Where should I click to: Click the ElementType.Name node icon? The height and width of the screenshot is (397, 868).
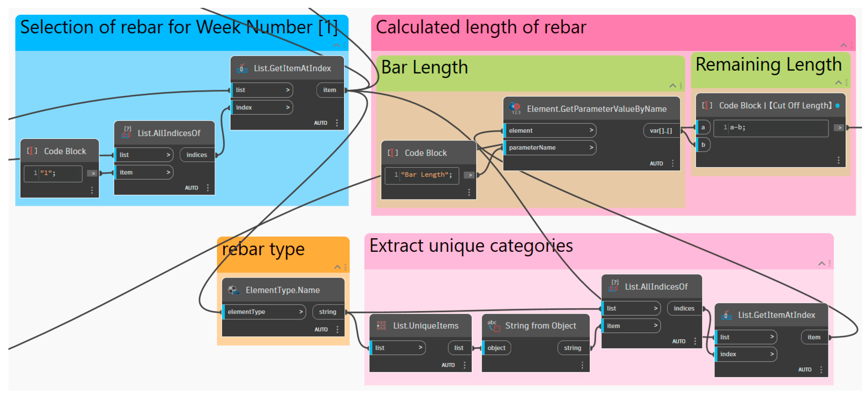[x=234, y=290]
